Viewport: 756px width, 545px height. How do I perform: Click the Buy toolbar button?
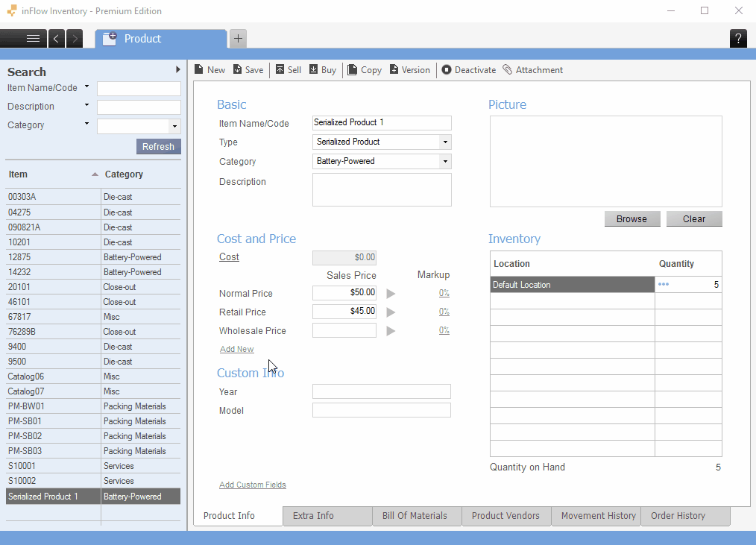pos(323,70)
